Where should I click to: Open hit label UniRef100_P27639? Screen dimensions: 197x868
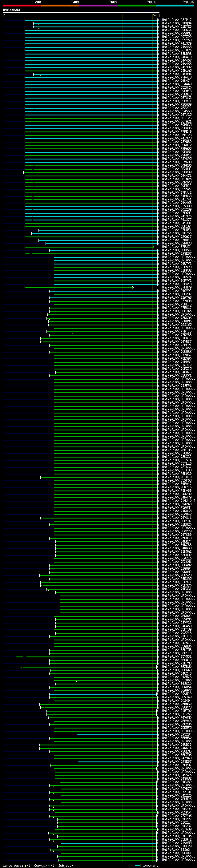(x=176, y=829)
